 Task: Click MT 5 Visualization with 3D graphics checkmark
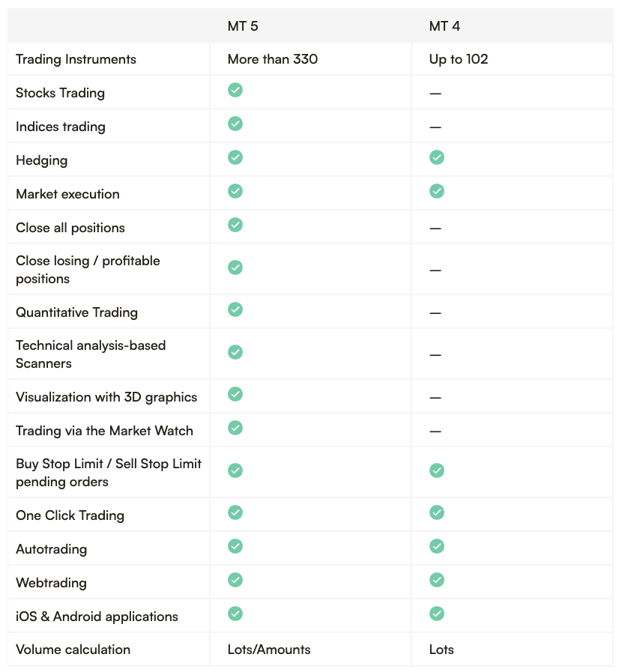point(235,394)
